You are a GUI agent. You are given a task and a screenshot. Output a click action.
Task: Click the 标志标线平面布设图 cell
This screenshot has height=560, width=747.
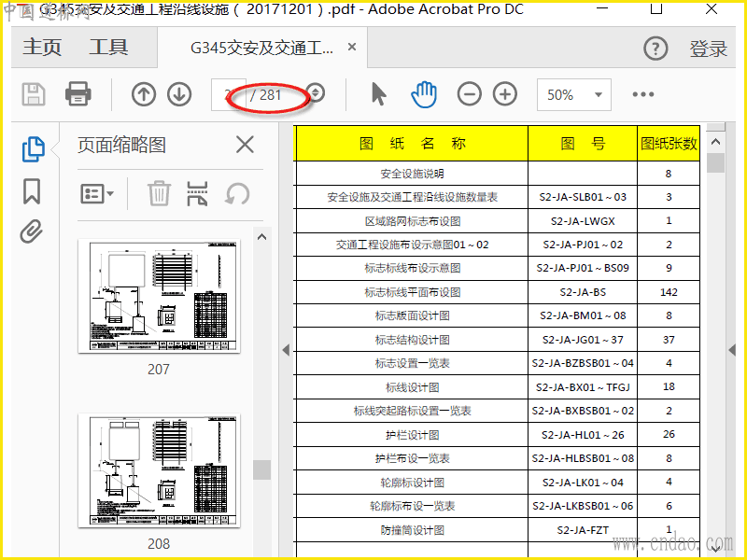tap(412, 292)
